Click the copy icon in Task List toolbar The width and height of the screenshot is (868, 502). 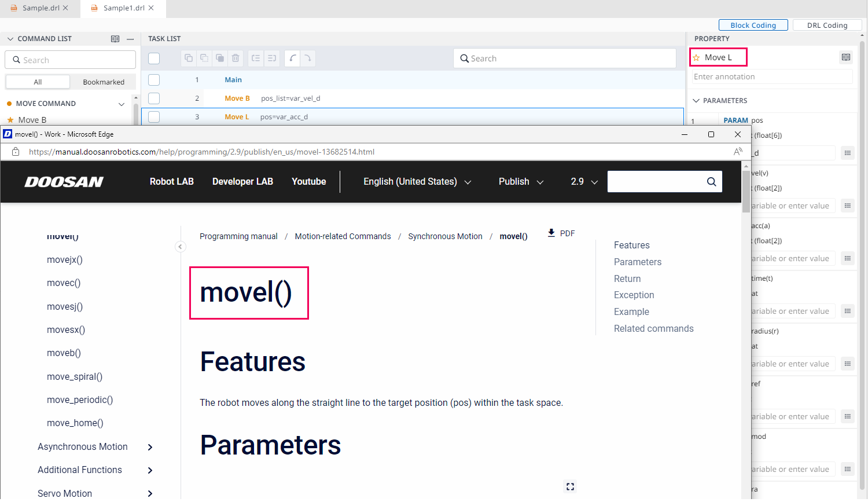tap(189, 58)
